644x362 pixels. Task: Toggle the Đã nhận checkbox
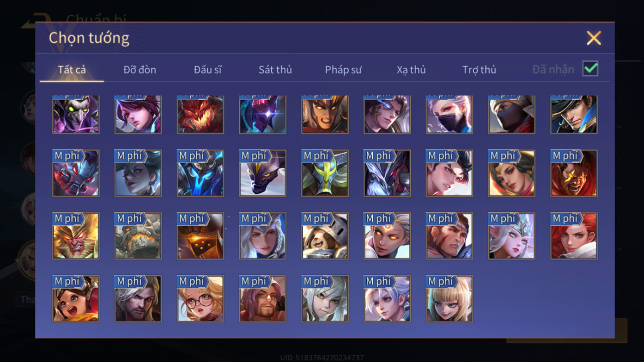[x=590, y=69]
